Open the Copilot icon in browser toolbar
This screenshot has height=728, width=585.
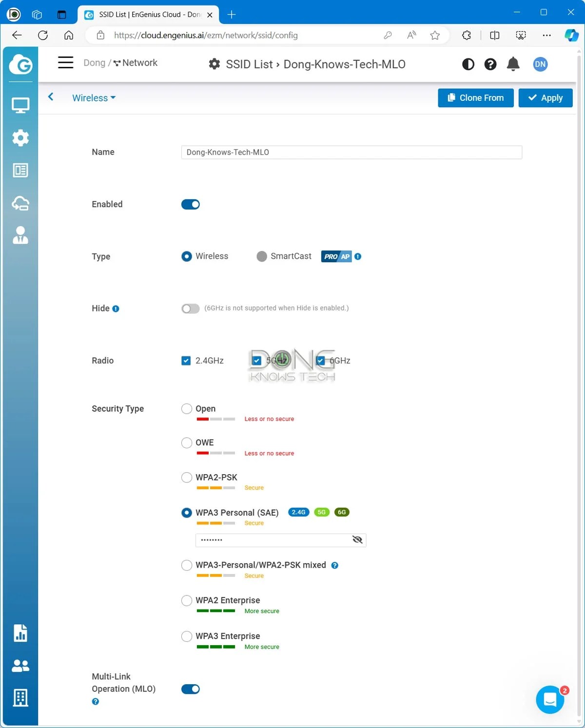click(x=571, y=35)
